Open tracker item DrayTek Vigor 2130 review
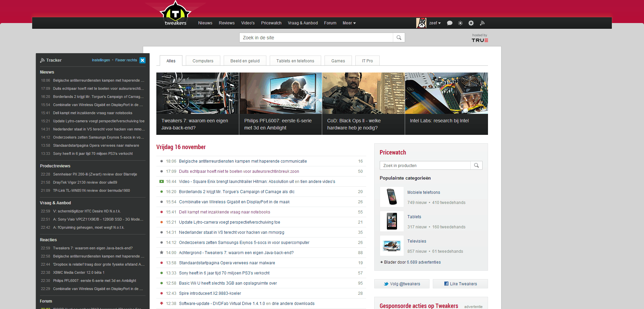This screenshot has width=644, height=309. [85, 182]
